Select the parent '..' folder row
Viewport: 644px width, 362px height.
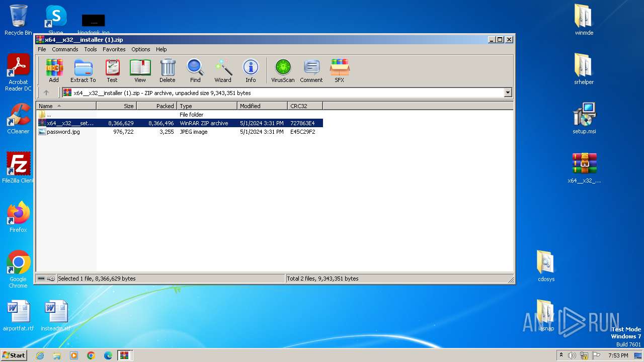180,115
